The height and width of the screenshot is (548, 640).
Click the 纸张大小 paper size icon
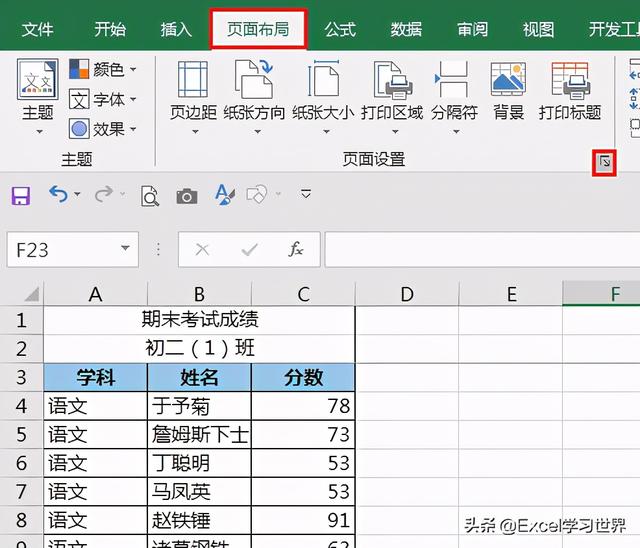point(323,79)
